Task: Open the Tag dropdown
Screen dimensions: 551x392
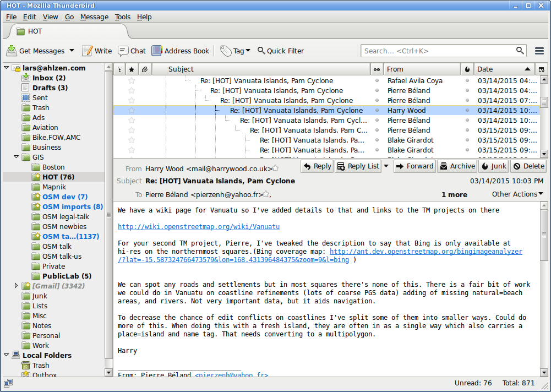Action: (236, 51)
